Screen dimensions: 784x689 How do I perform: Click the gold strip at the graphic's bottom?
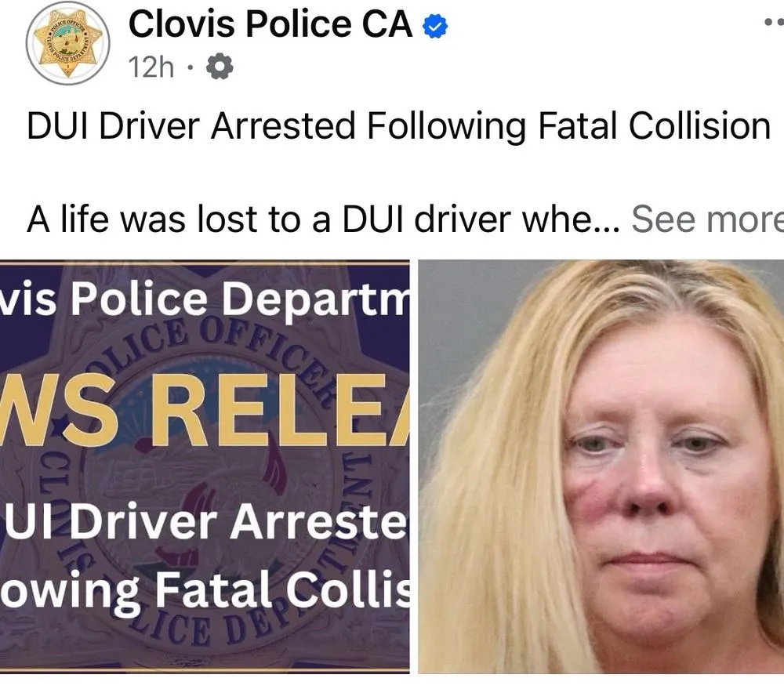tap(205, 670)
